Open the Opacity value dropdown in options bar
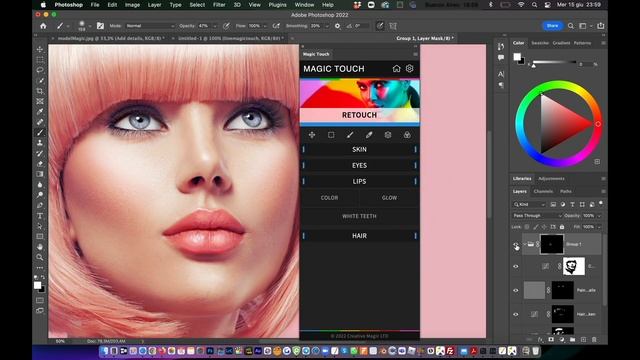640x360 pixels. [215, 26]
